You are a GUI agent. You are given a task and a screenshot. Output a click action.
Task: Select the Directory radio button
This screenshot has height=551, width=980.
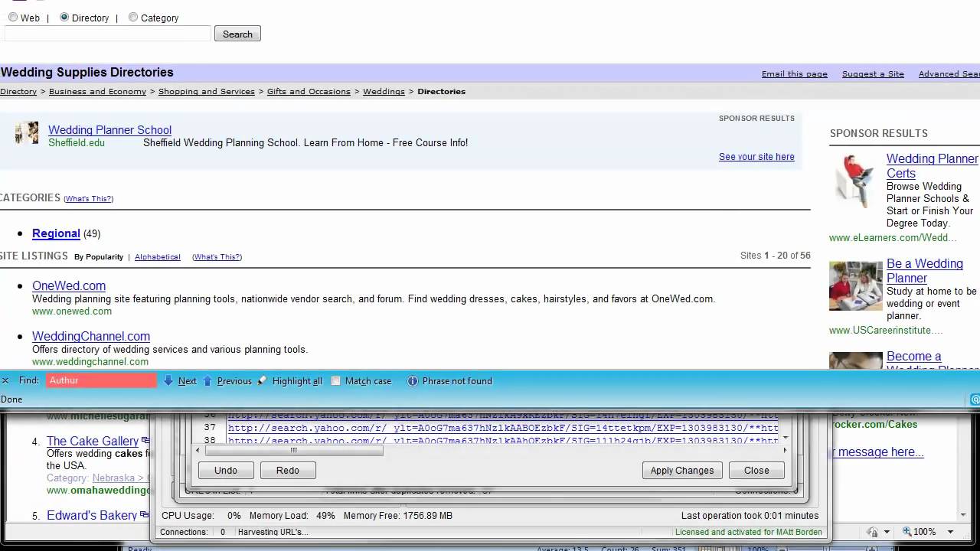point(64,17)
